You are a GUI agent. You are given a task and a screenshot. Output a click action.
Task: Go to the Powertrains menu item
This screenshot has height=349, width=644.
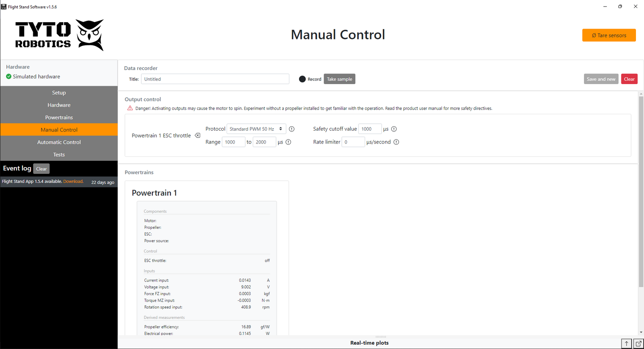coord(59,117)
